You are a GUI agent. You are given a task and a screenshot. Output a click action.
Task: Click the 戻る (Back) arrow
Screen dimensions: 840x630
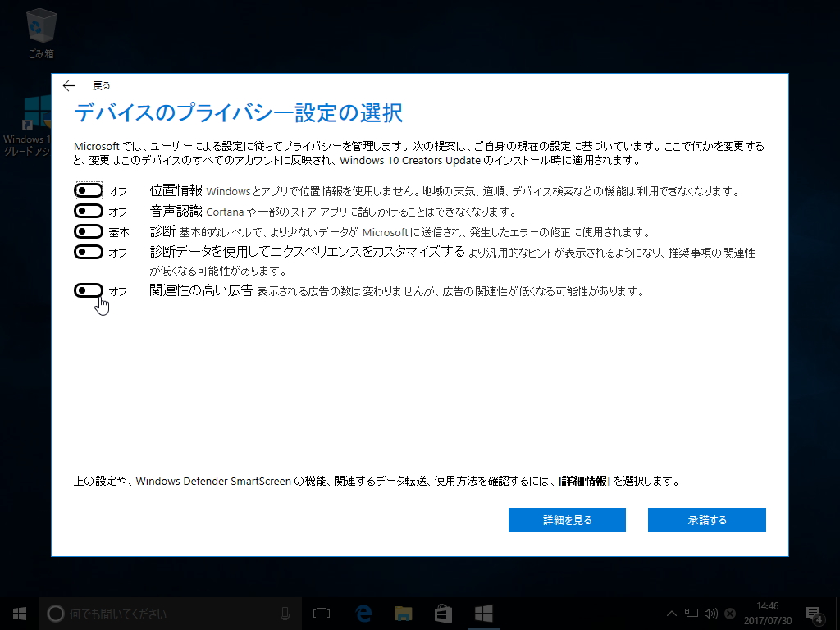coord(69,85)
